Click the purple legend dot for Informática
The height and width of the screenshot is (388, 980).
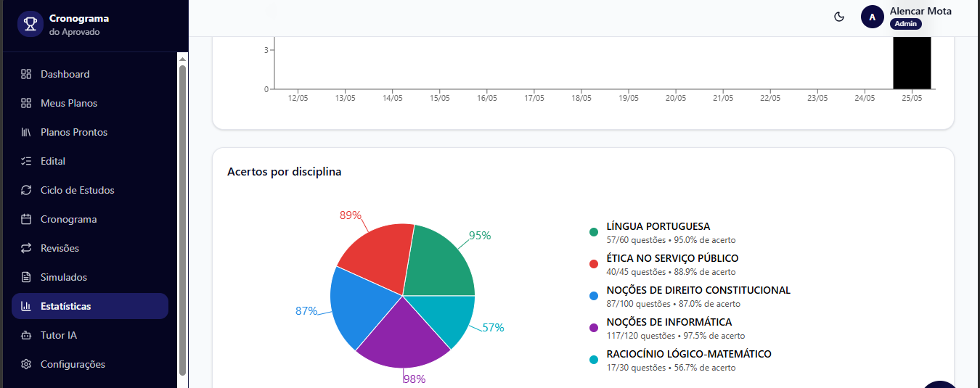click(594, 328)
